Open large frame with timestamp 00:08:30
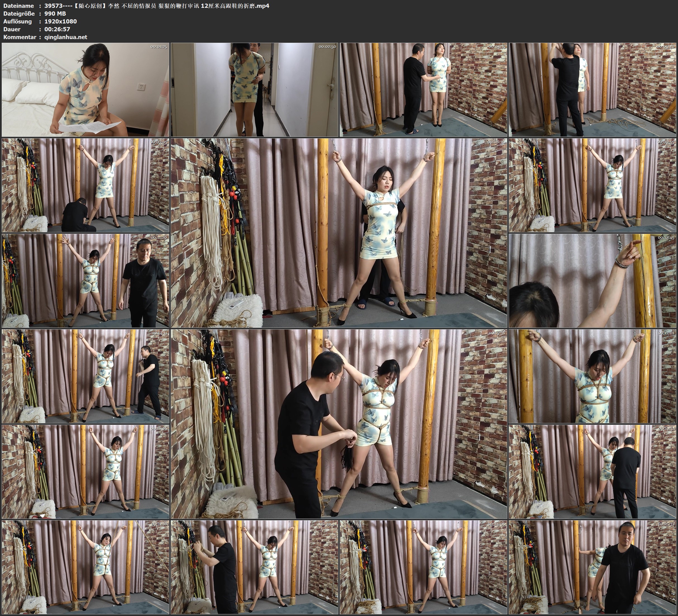678x616 pixels. (339, 233)
